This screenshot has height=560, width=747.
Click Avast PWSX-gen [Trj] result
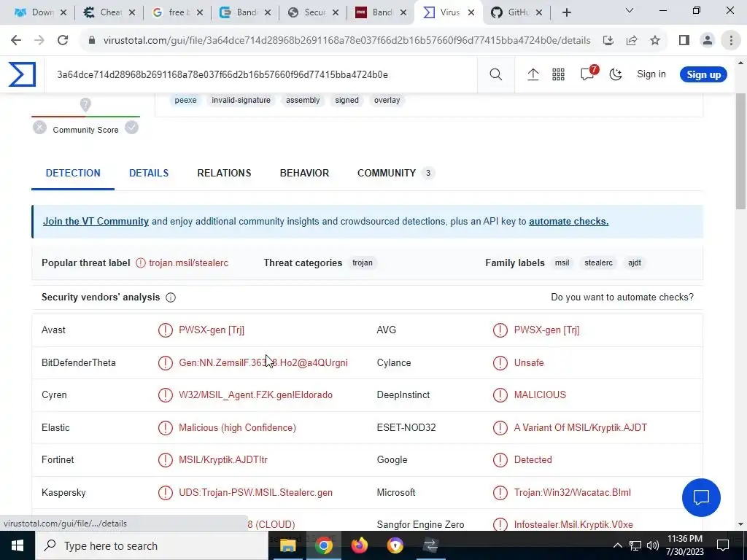[212, 330]
